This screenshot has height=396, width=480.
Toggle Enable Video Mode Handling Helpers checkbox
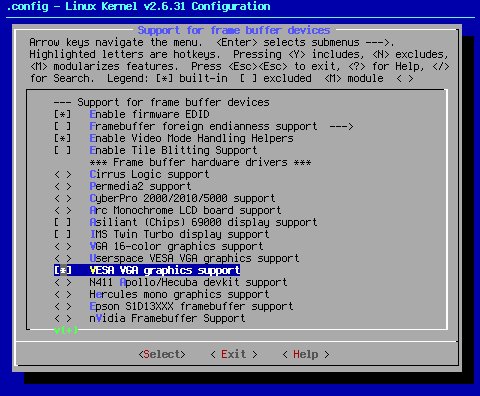pos(62,138)
